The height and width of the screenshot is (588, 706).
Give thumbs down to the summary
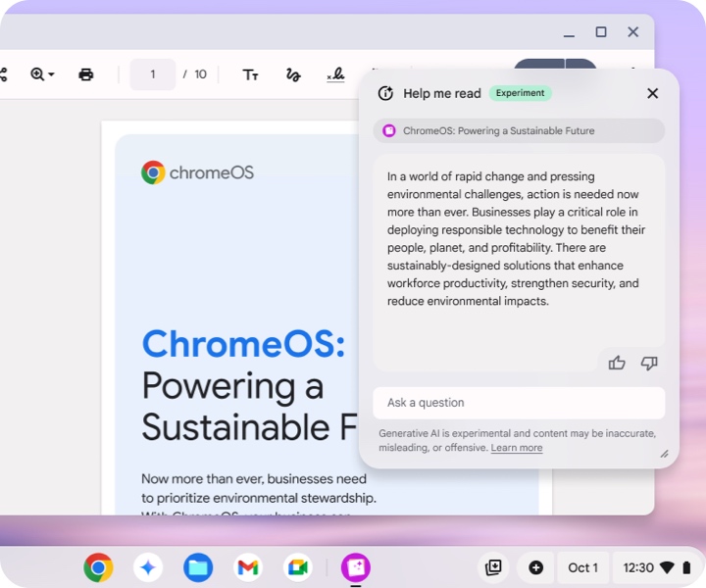(648, 363)
